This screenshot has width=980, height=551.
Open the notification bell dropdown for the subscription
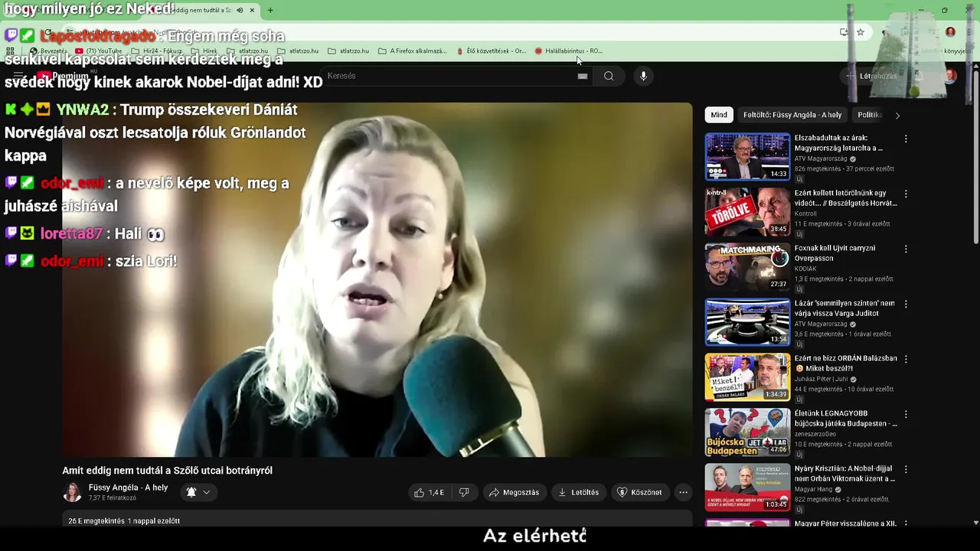pyautogui.click(x=198, y=492)
